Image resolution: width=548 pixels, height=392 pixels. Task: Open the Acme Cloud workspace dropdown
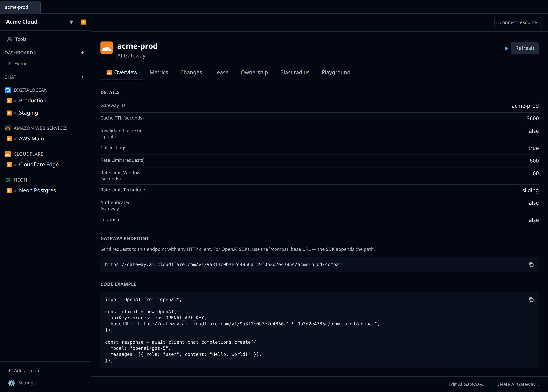tap(71, 22)
